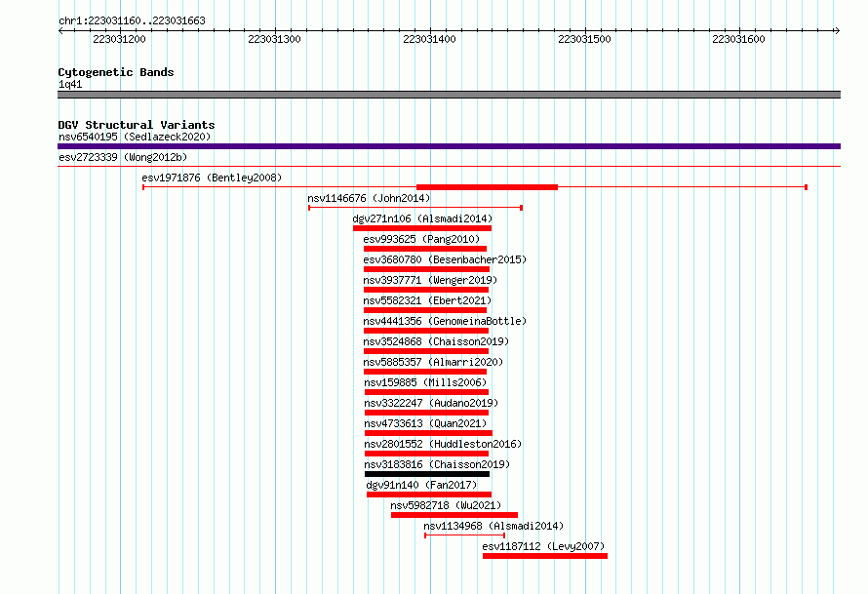The image size is (868, 594).
Task: Click the Cytogenetic Bands track title
Action: click(x=116, y=72)
